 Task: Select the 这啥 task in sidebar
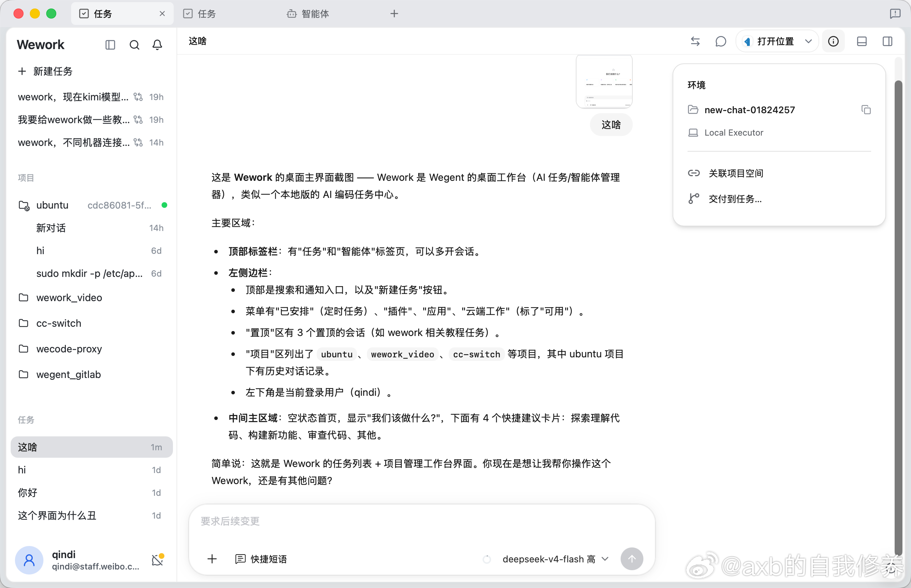click(x=91, y=447)
